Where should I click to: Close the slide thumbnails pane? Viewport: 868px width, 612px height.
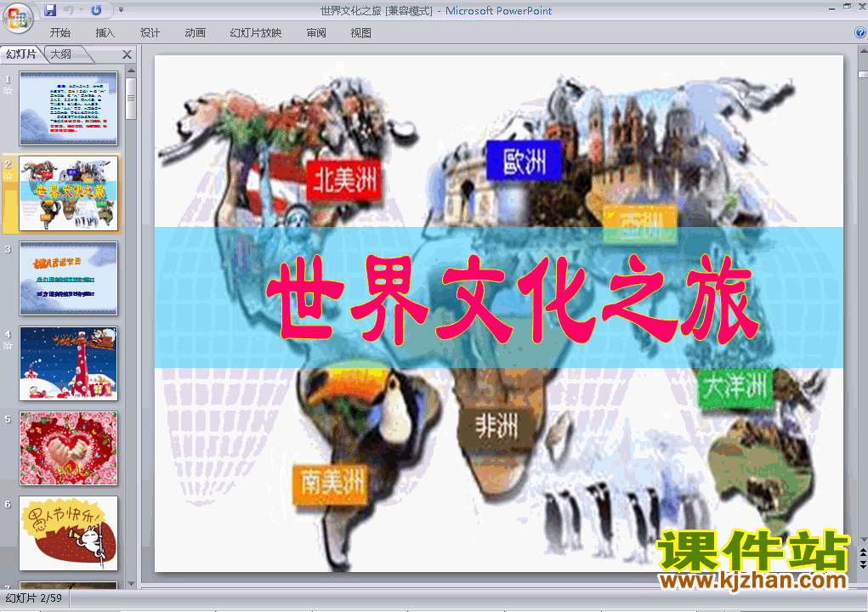(x=127, y=54)
